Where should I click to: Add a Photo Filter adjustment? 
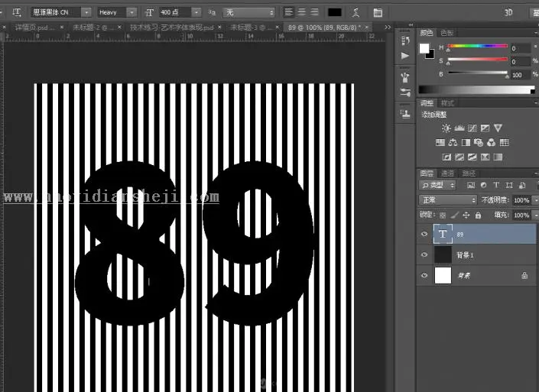(x=478, y=143)
